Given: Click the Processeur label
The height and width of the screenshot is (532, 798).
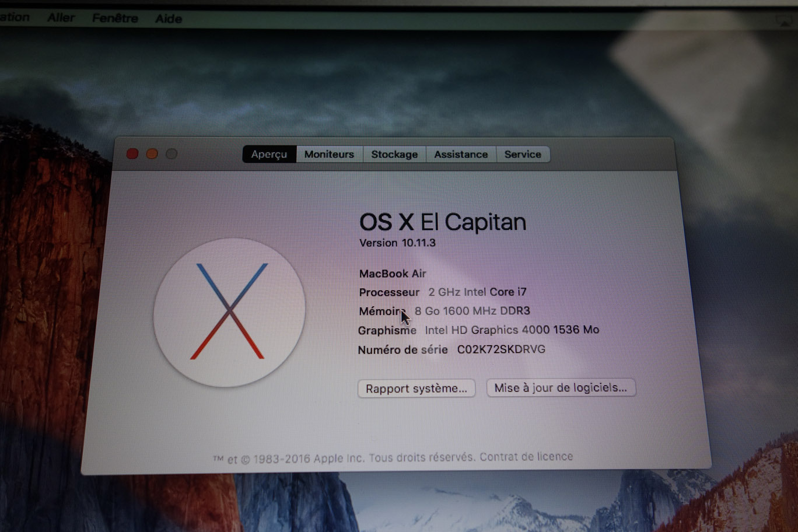Looking at the screenshot, I should [x=389, y=292].
